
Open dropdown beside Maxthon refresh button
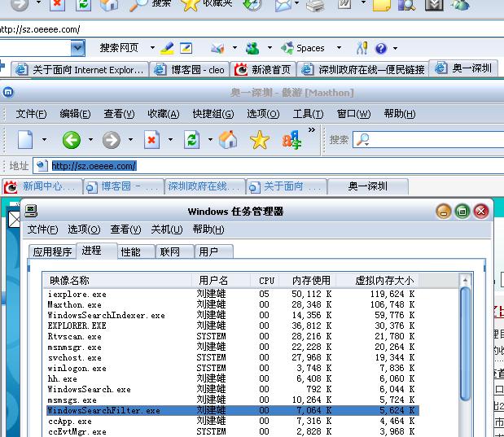coord(210,139)
